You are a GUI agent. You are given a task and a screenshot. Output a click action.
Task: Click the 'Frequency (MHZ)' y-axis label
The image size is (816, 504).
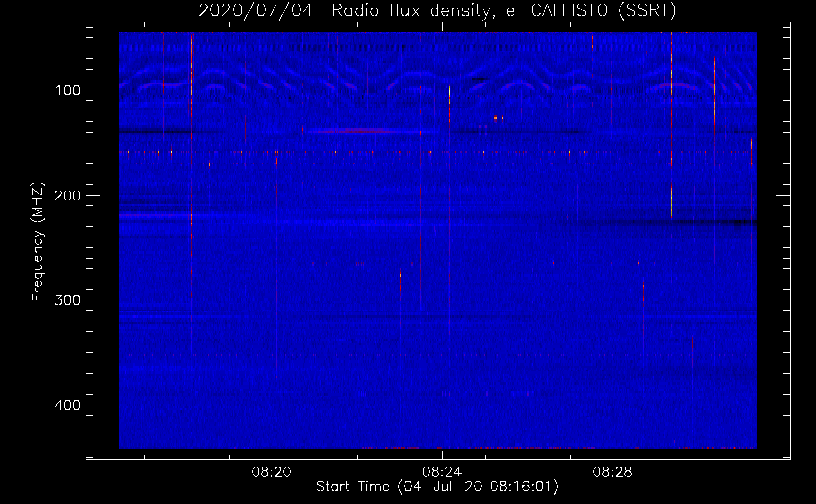coord(38,241)
